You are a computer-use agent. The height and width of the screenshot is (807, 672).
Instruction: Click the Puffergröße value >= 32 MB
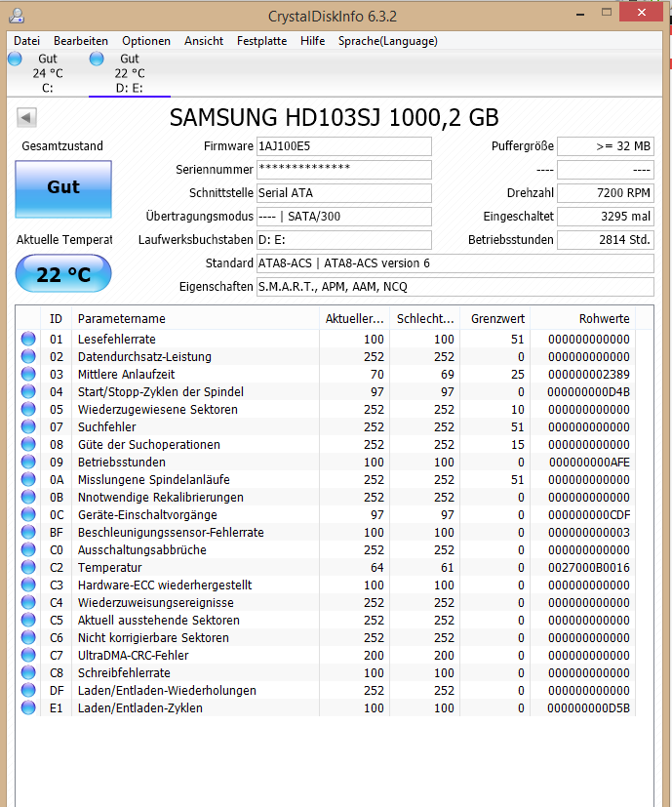point(606,146)
